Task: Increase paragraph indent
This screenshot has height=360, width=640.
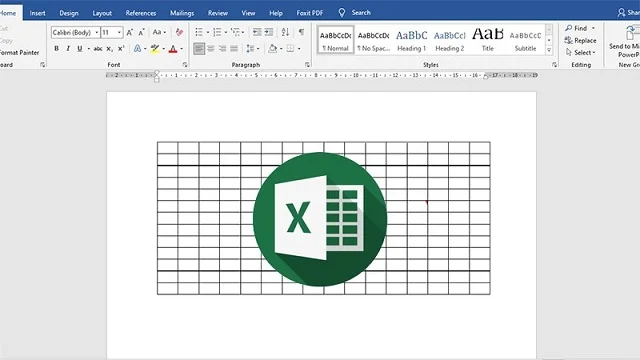Action: coord(269,32)
